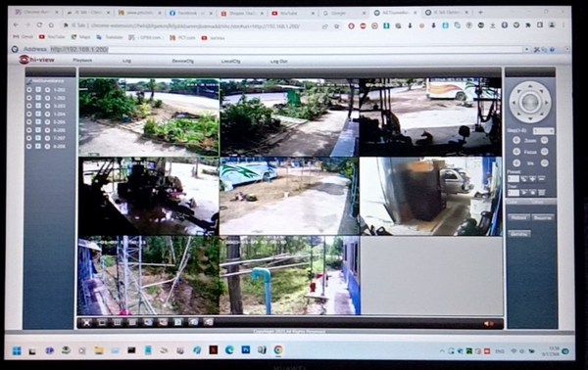Toggle first circle of channel 3-203 row
The height and width of the screenshot is (370, 588).
pos(29,106)
